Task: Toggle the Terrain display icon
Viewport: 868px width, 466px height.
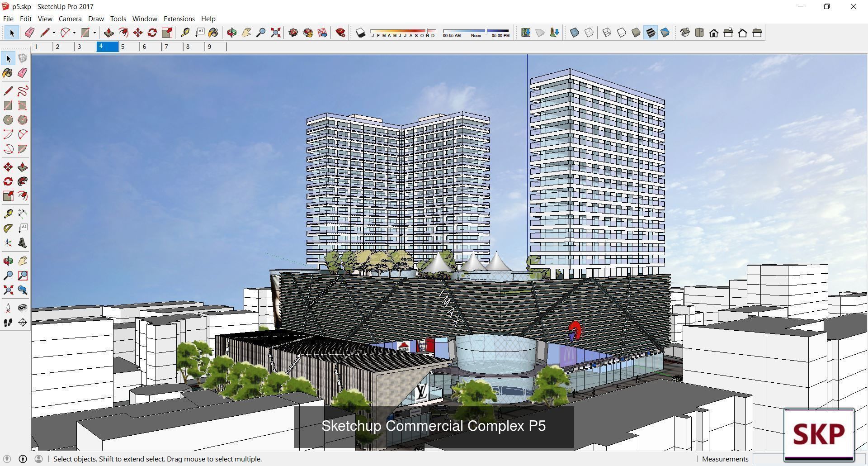Action: [540, 33]
